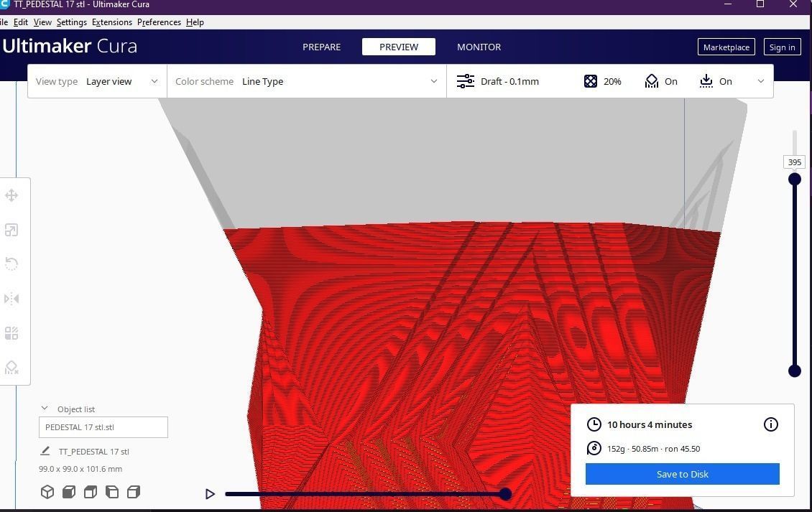The image size is (812, 512).
Task: Switch to the PREVIEW stage
Action: point(399,47)
